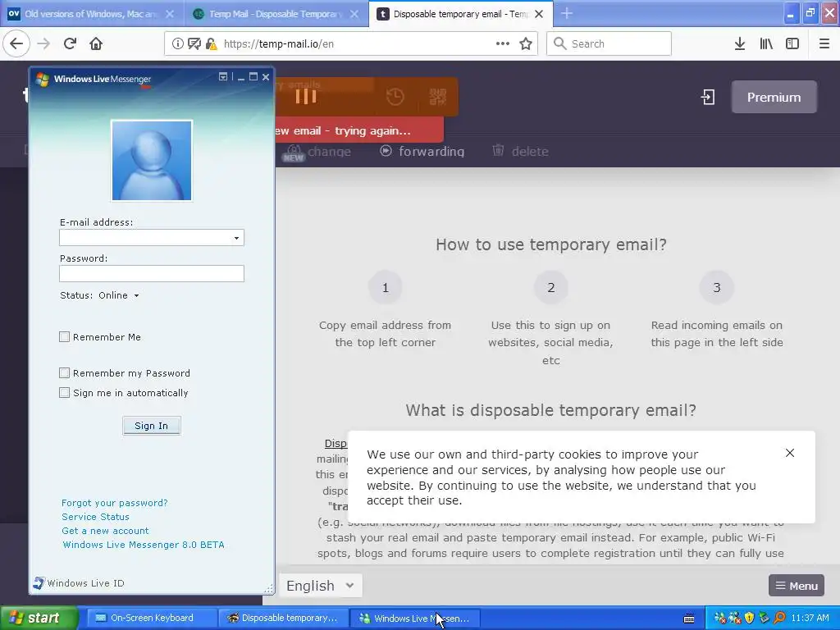This screenshot has height=630, width=840.
Task: Enable Remember my Password checkbox
Action: (64, 372)
